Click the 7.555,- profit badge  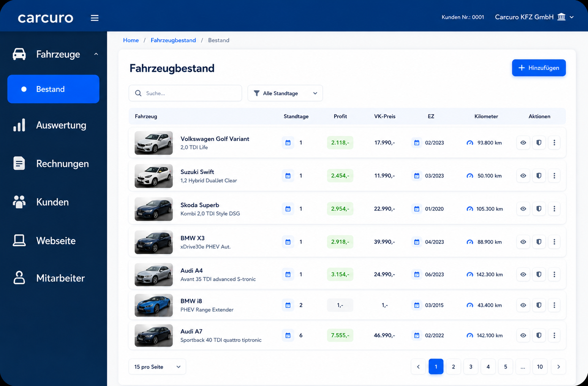[340, 335]
